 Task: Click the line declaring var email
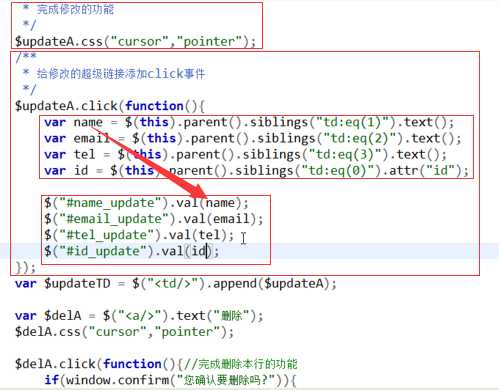coord(253,138)
